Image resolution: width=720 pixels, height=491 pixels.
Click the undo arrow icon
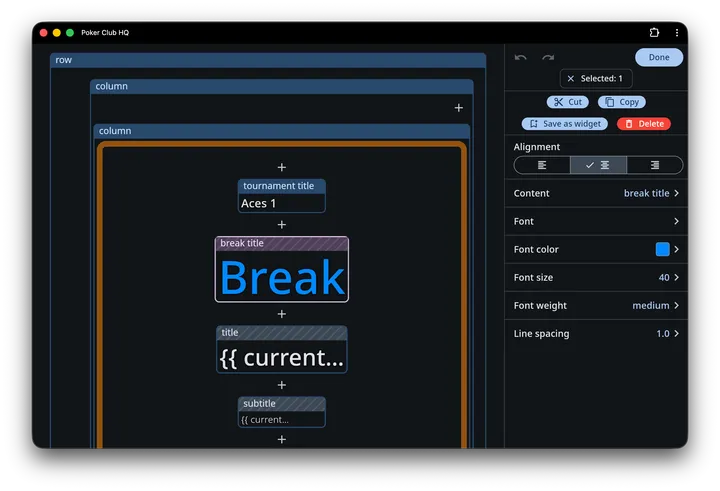(x=520, y=57)
